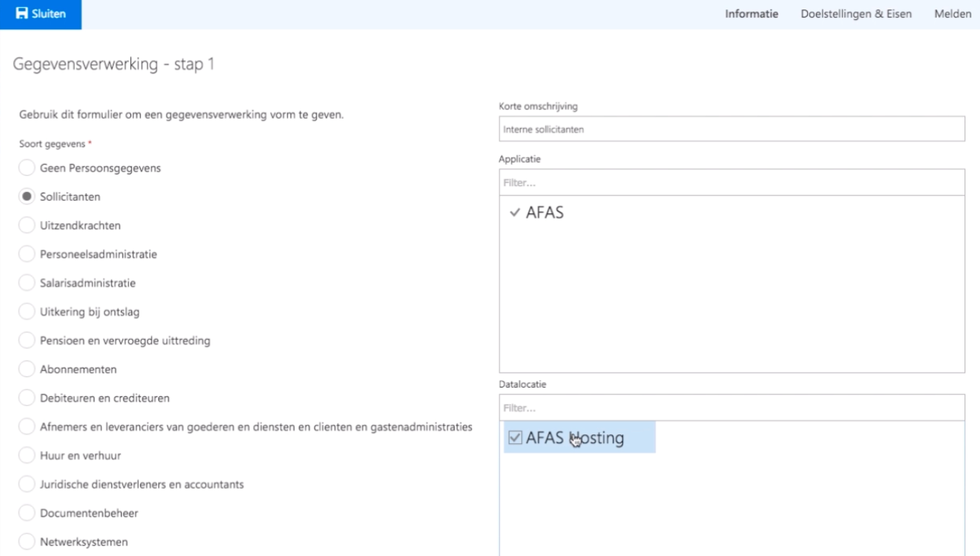Click the Applicatie filter field
Screen dimensions: 980x556
(x=732, y=182)
